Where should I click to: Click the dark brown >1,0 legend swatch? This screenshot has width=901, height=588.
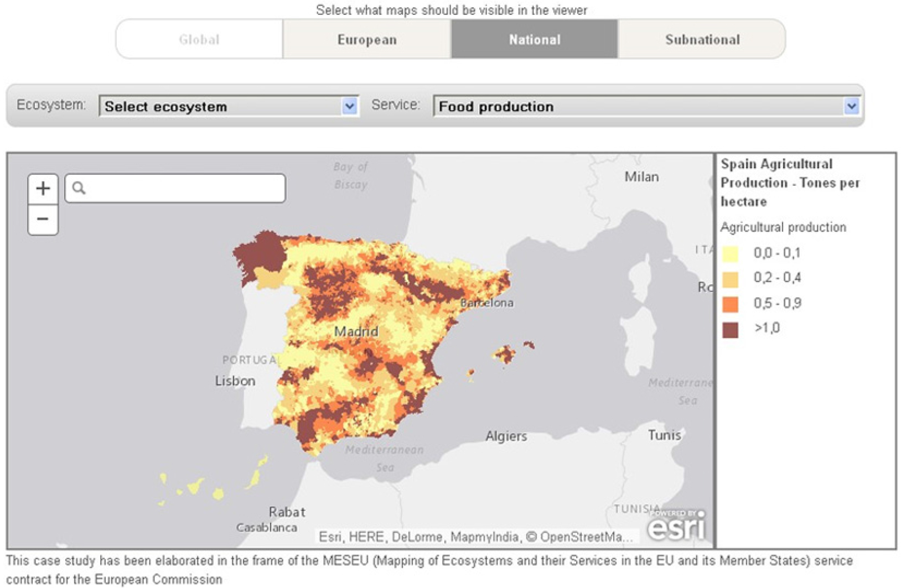point(730,330)
